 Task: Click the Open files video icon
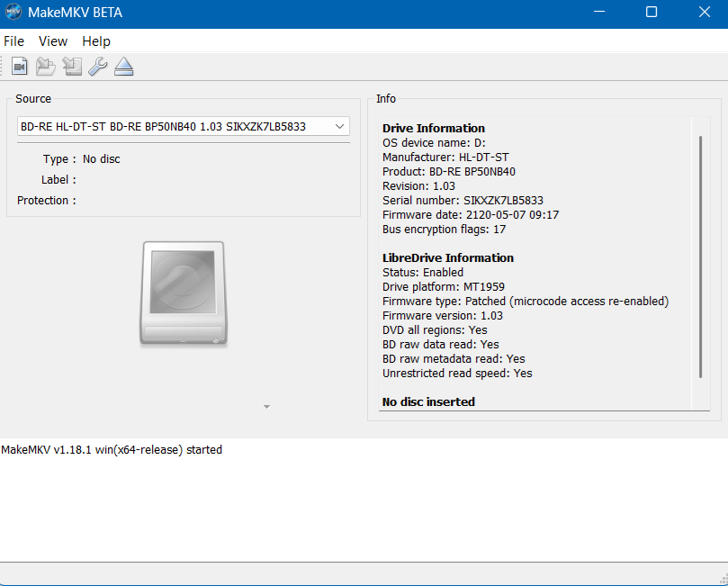click(x=20, y=67)
